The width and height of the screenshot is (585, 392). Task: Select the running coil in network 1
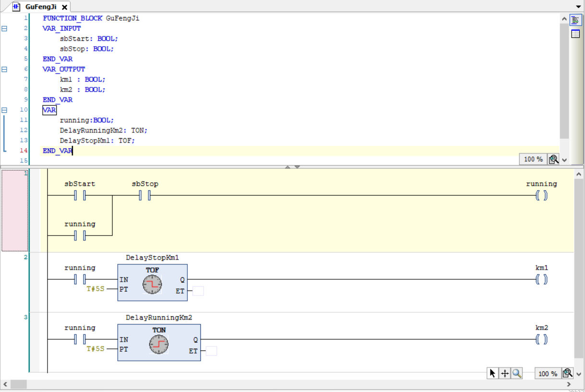click(541, 196)
